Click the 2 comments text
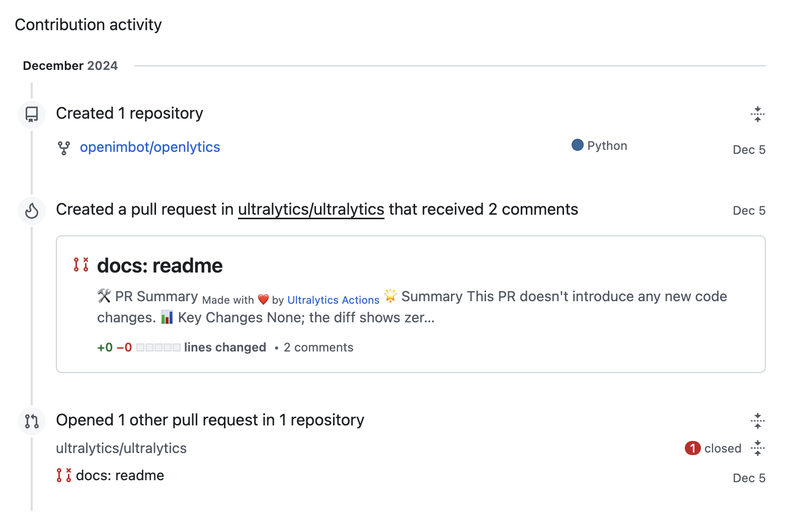 click(319, 347)
